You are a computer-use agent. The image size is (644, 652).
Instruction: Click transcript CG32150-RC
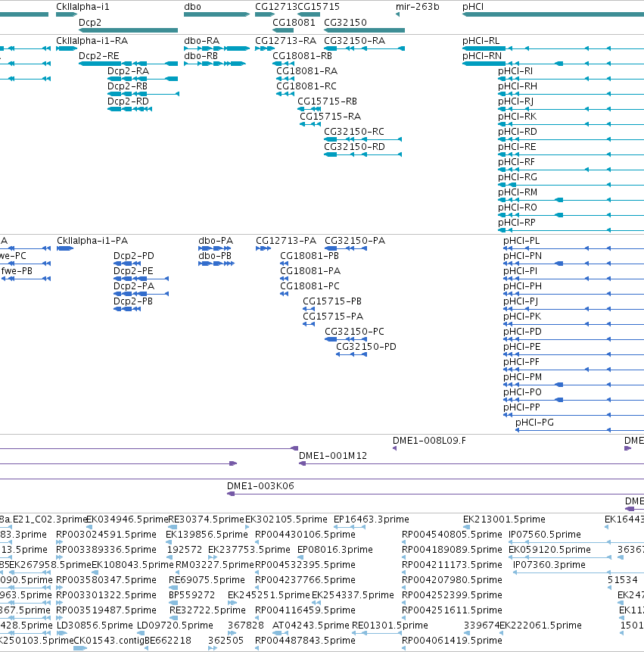pos(354,132)
